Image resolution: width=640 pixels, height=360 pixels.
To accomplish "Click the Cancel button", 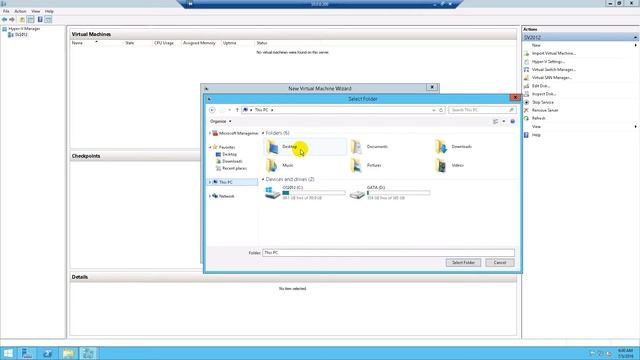I will (500, 263).
